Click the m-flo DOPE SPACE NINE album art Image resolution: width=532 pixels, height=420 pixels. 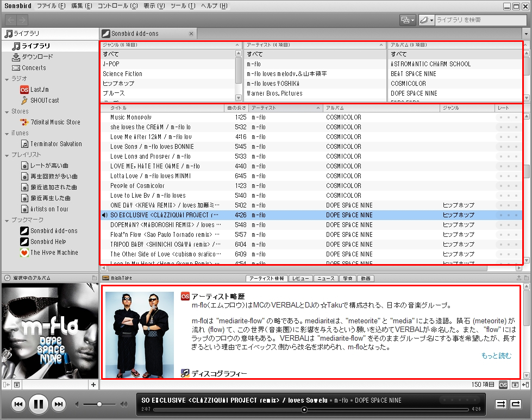49,331
